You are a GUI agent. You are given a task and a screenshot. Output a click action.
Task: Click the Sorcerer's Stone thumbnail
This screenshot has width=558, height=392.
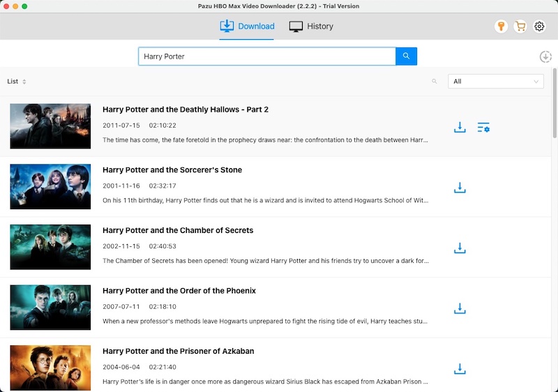click(x=50, y=186)
